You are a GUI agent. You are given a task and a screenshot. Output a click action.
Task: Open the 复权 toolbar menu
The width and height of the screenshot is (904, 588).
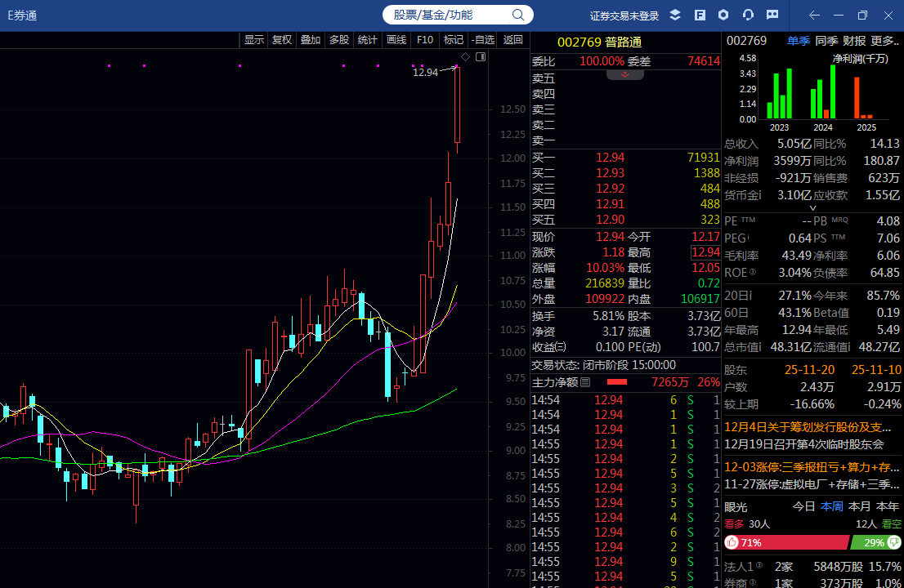tap(282, 40)
